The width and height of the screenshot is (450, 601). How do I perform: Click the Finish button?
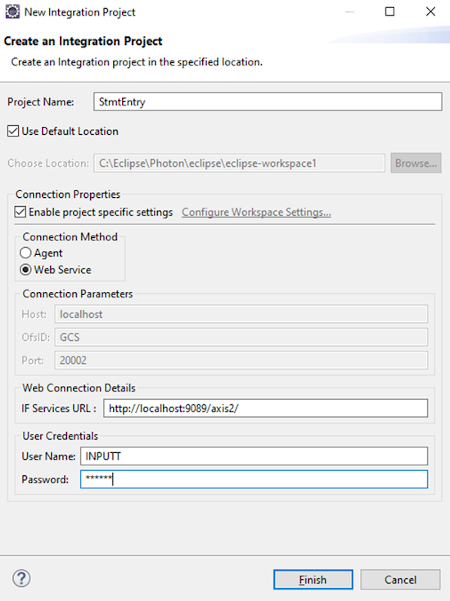[x=313, y=580]
